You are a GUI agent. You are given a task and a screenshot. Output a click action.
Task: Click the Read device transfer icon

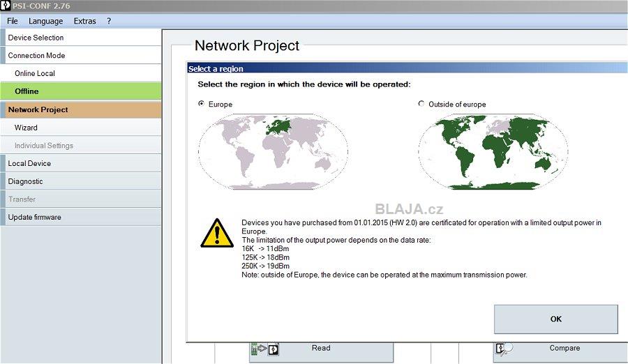pos(264,349)
